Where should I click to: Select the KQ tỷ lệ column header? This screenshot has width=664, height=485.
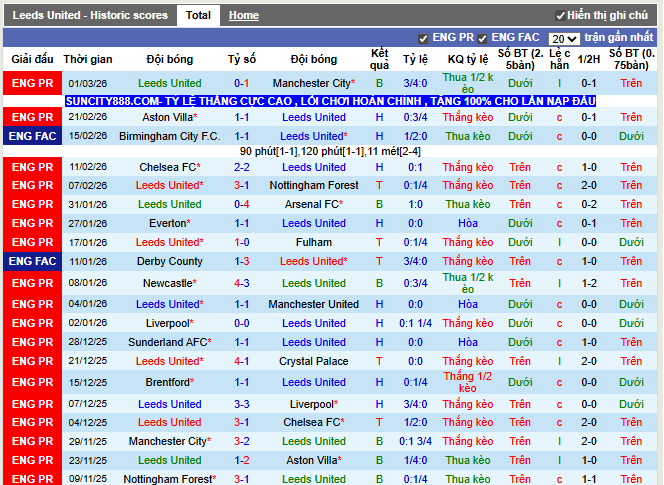pyautogui.click(x=468, y=59)
